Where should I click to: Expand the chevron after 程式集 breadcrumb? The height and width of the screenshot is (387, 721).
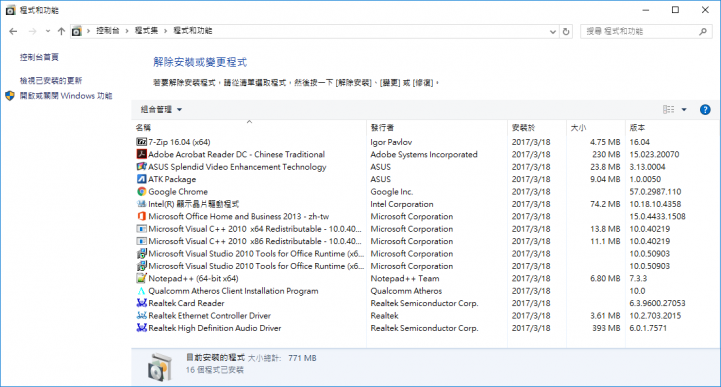click(x=165, y=31)
